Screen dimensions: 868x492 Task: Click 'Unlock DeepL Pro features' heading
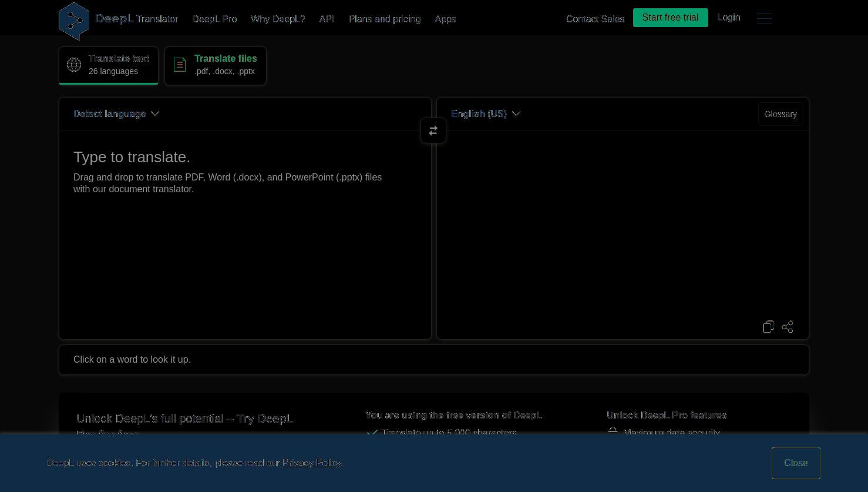point(667,415)
